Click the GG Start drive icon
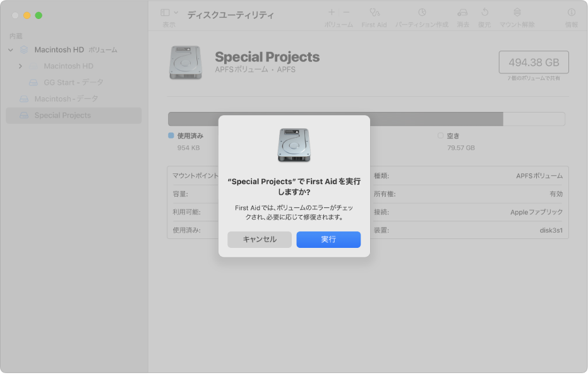588x375 pixels. pos(33,82)
